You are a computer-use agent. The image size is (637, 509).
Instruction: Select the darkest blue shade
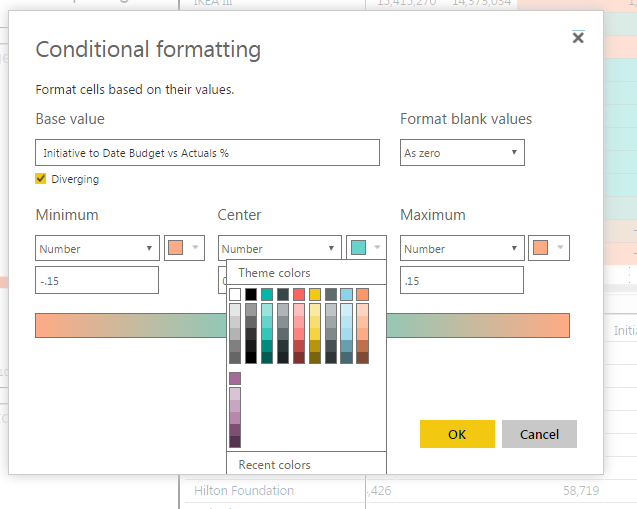(347, 357)
